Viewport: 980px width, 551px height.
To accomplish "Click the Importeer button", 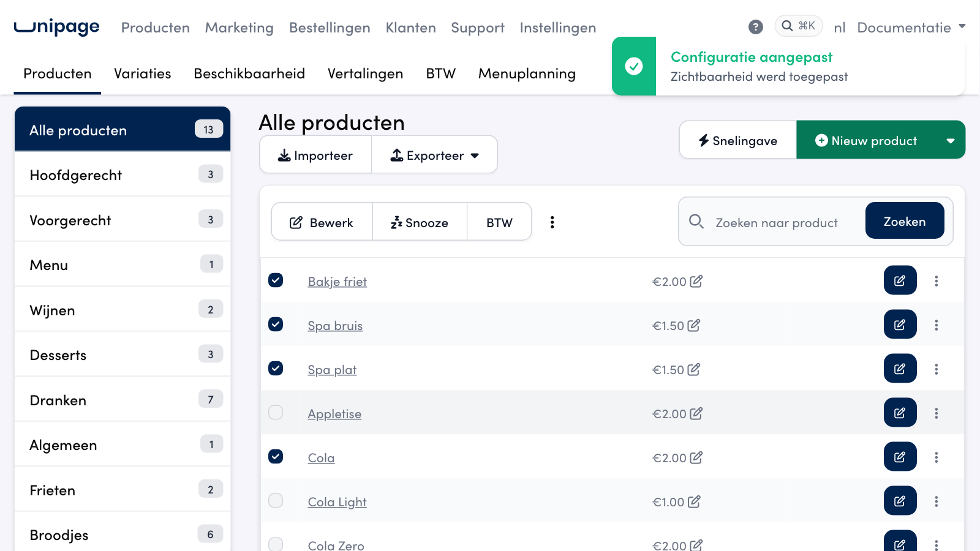I will click(x=315, y=155).
